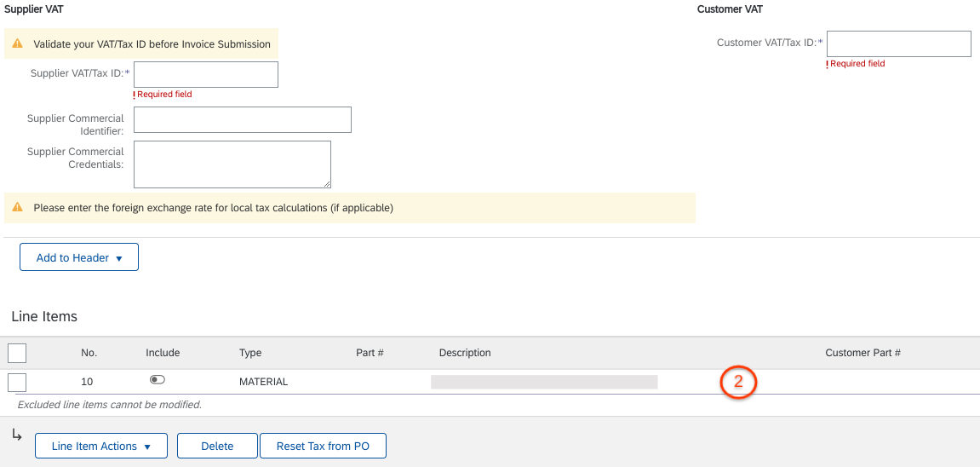Click the Delete button
Image resolution: width=980 pixels, height=467 pixels.
point(217,446)
